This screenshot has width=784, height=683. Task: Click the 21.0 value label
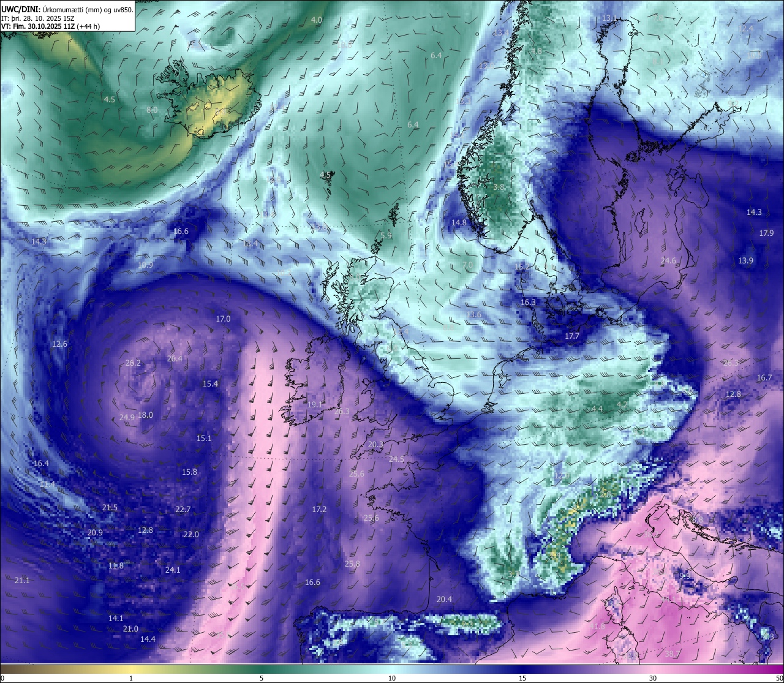click(x=130, y=629)
